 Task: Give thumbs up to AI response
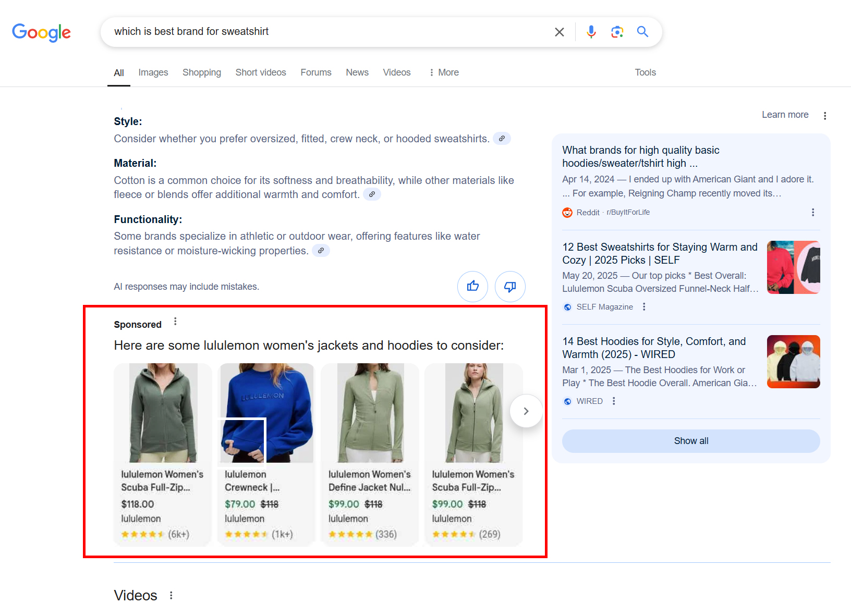point(472,286)
